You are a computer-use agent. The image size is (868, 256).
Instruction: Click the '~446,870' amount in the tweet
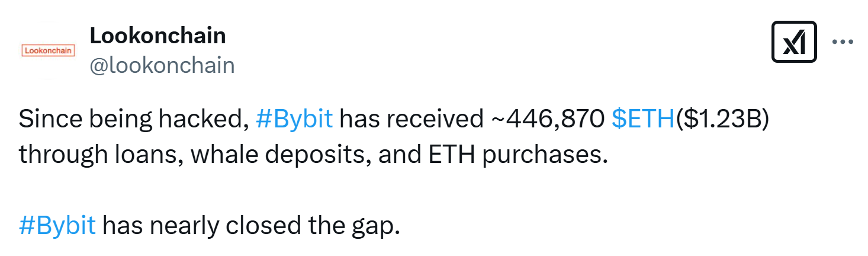point(548,120)
